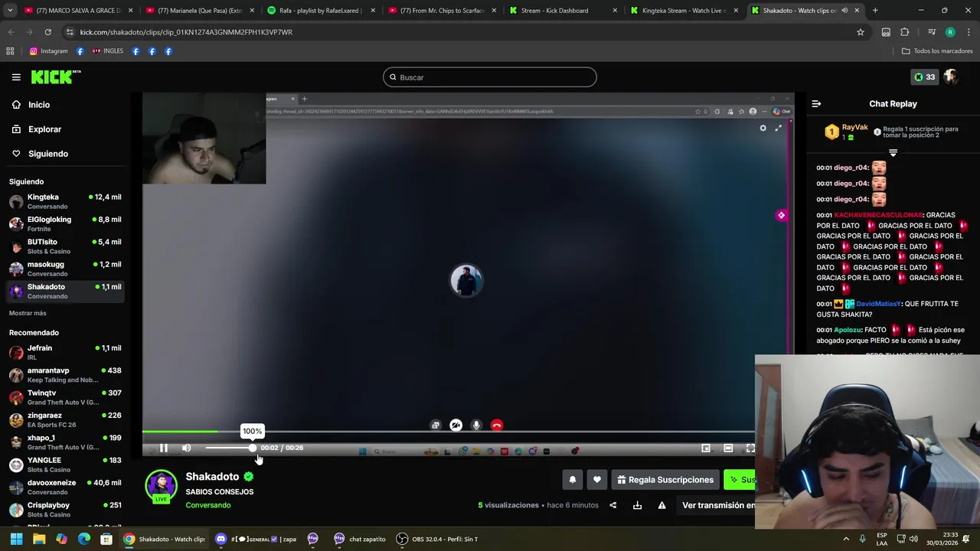The height and width of the screenshot is (551, 980).
Task: Click the green points balance 33
Action: click(924, 77)
